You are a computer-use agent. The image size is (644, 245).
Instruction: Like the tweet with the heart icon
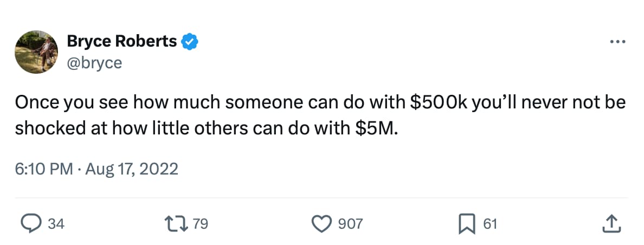[323, 223]
